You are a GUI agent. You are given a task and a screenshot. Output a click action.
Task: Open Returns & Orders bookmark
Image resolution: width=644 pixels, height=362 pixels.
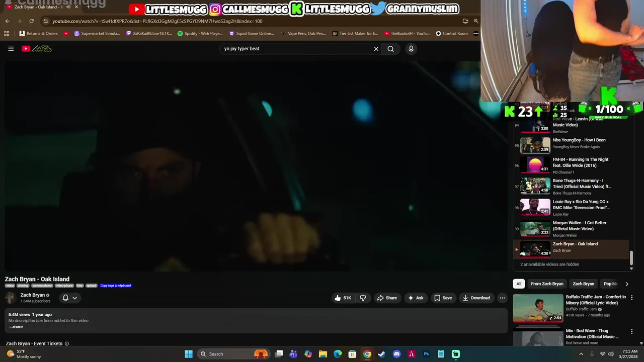coord(39,34)
